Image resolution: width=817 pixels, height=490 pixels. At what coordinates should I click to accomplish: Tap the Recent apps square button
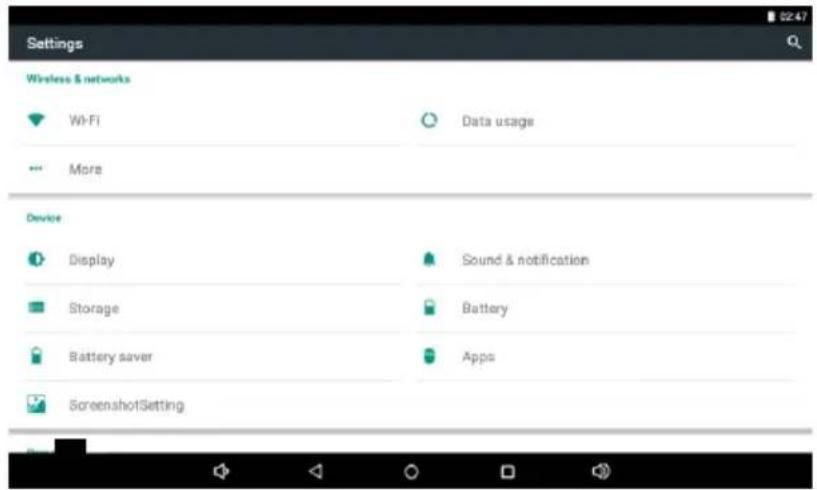(507, 472)
